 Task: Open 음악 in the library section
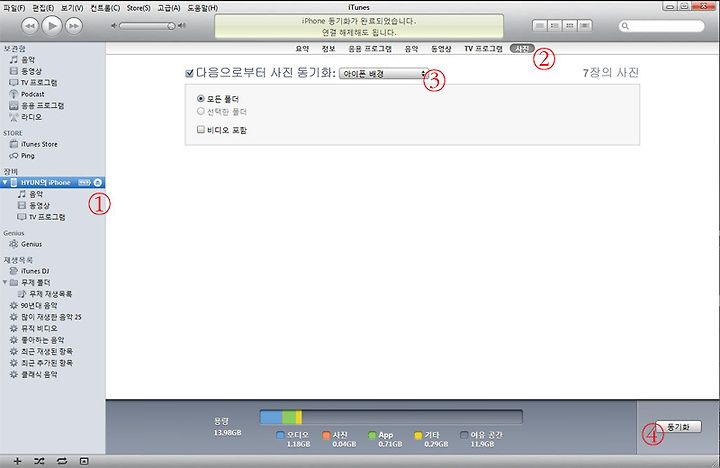click(x=28, y=60)
